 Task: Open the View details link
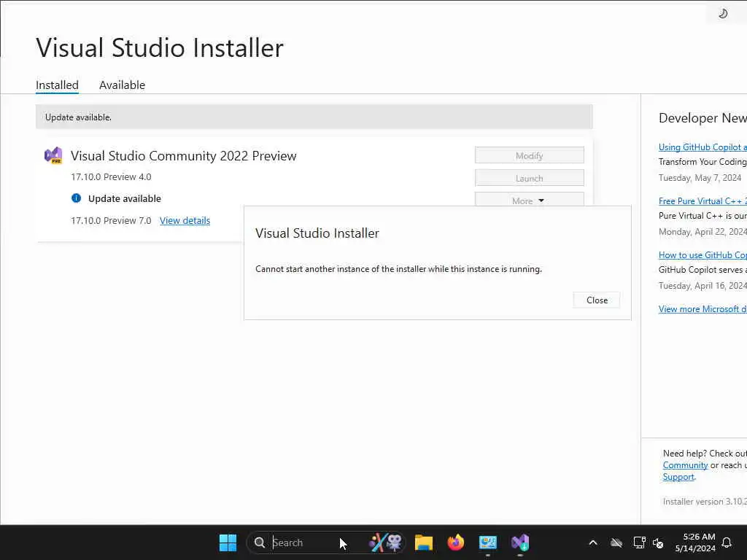[x=185, y=220]
